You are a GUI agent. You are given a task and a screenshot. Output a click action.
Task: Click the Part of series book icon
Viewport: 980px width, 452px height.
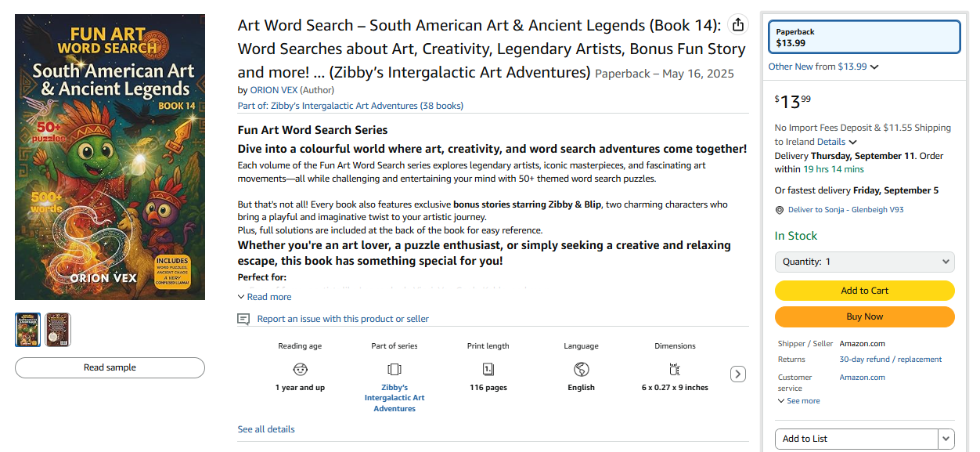tap(395, 369)
